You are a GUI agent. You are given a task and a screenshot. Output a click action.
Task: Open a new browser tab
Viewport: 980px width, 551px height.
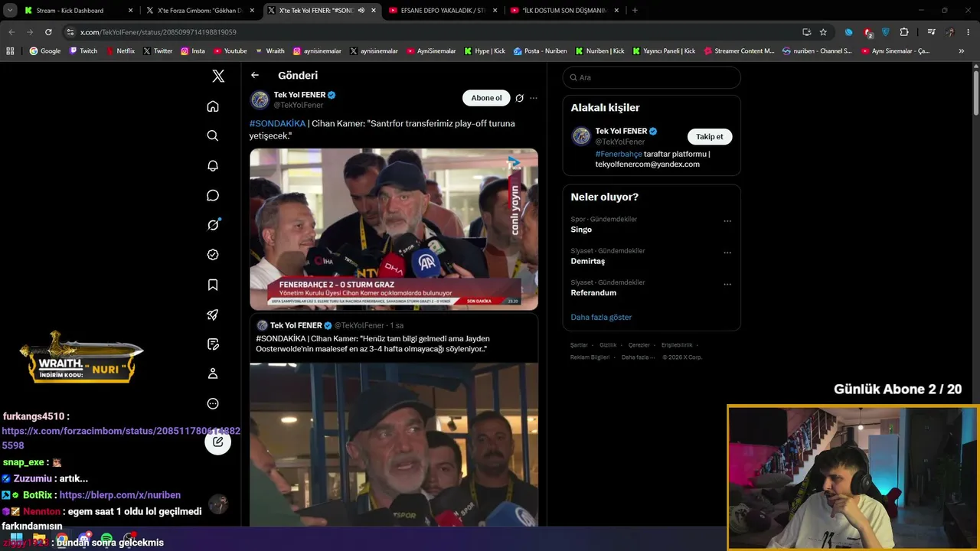[x=635, y=11]
